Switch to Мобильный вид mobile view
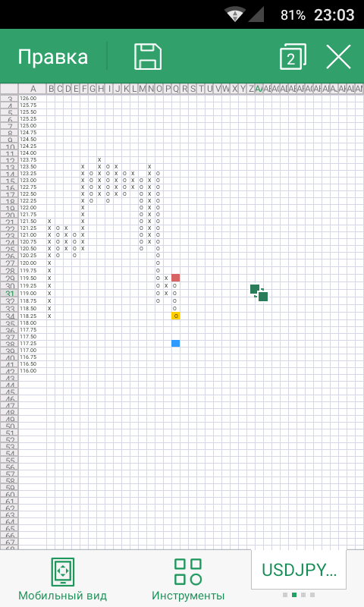Image resolution: width=364 pixels, height=607 pixels. 63,580
